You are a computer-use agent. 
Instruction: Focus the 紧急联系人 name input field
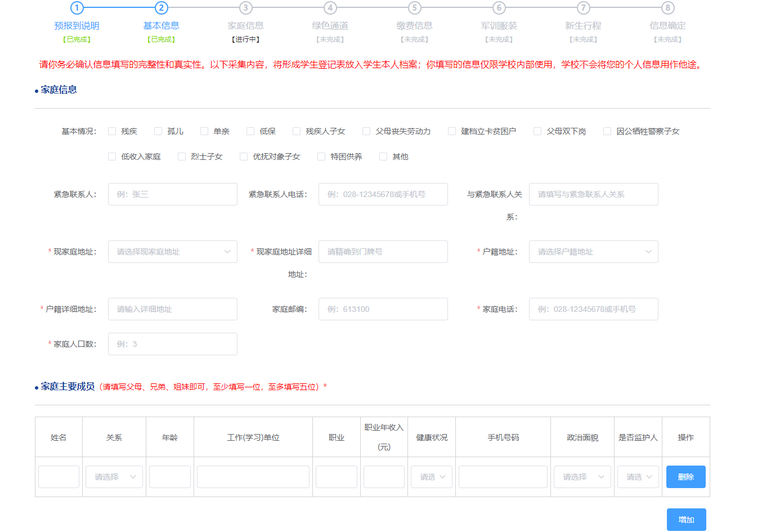click(x=172, y=194)
